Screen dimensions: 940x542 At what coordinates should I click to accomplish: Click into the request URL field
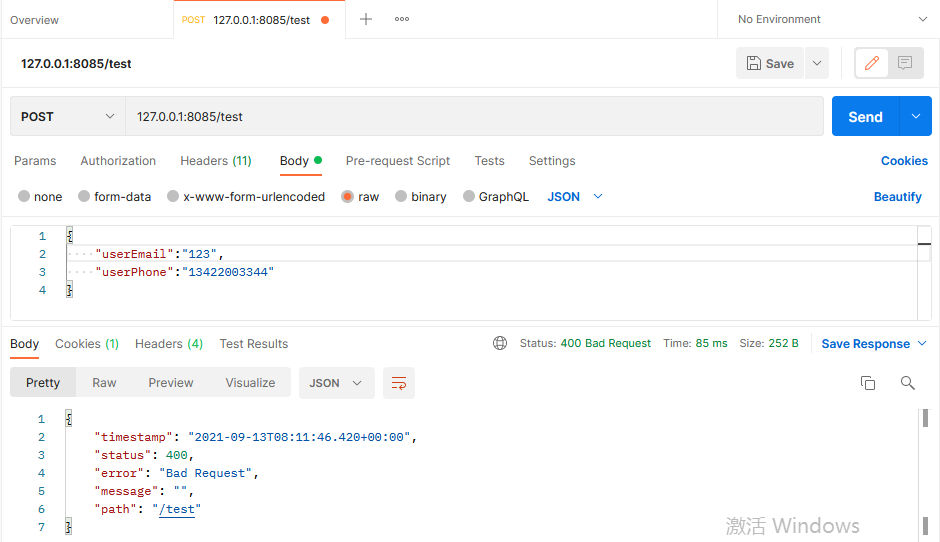(x=474, y=116)
